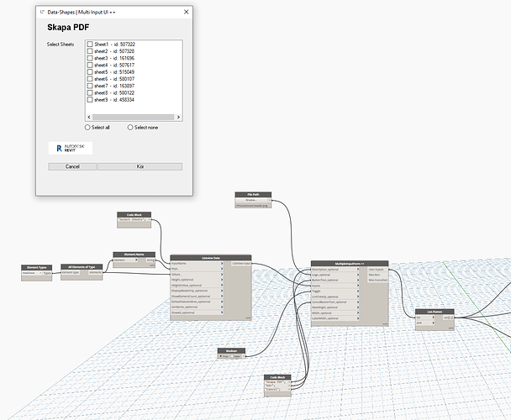
Task: Click the Types output port on Element Types
Action: tap(48, 273)
